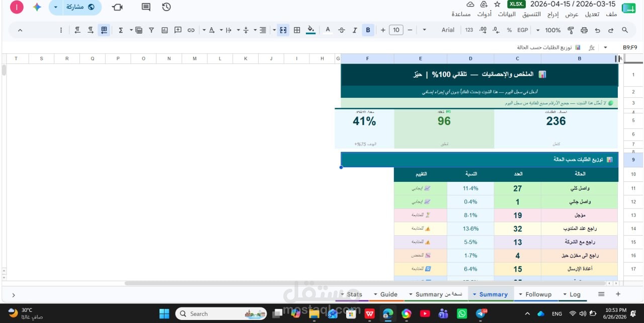Viewport: 644px width, 323px height.
Task: Open the zoom 100% dropdown
Action: (548, 30)
